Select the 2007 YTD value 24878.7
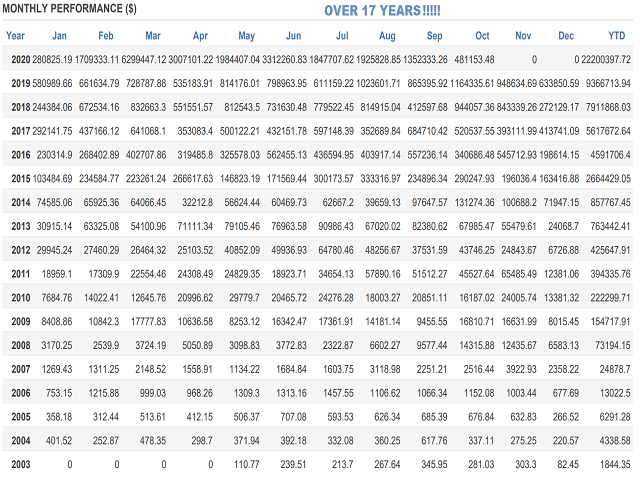The image size is (640, 480). 615,369
